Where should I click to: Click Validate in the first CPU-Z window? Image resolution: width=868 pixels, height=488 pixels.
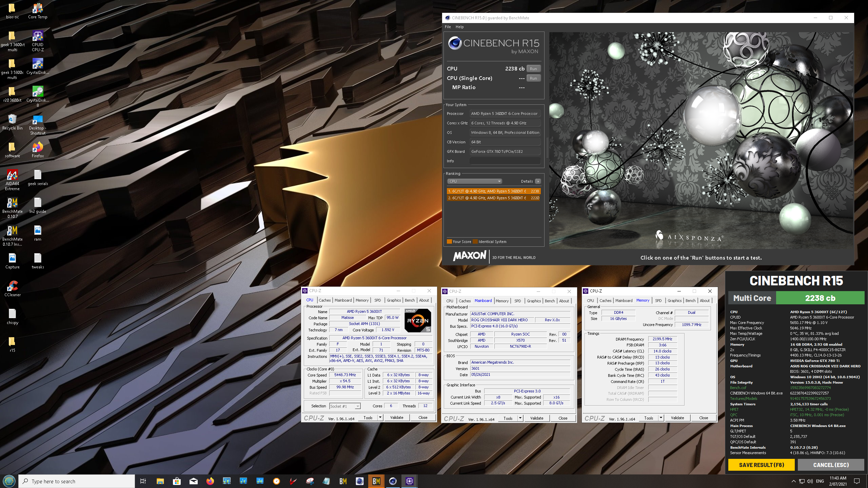point(397,418)
